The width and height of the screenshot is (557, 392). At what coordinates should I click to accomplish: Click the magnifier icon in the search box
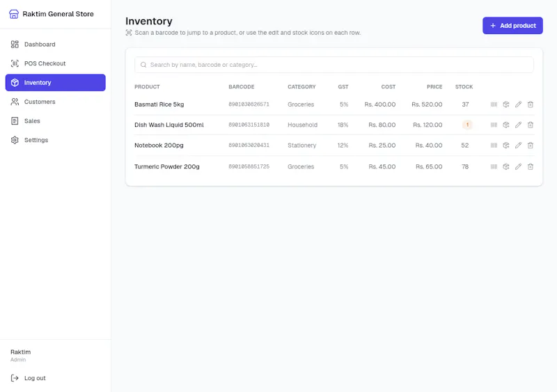143,65
